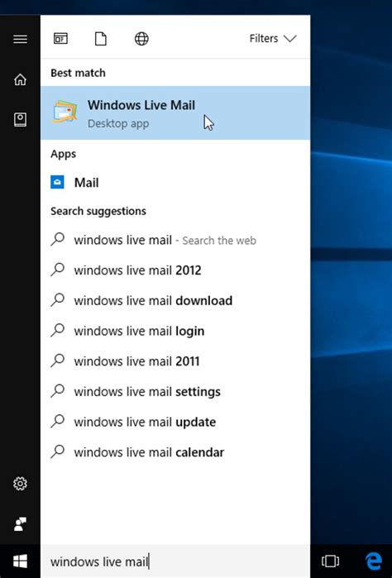The width and height of the screenshot is (392, 578).
Task: Filter results by Documents icon
Action: (101, 38)
